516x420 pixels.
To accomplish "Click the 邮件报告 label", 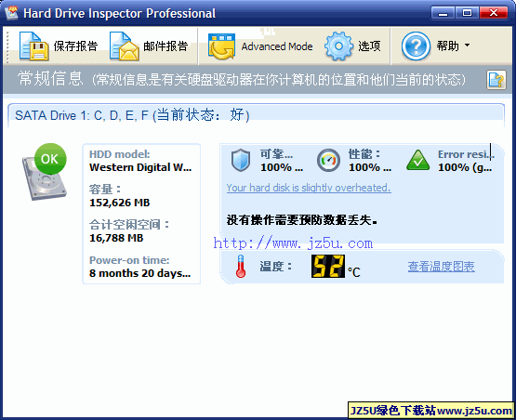I will [x=165, y=46].
